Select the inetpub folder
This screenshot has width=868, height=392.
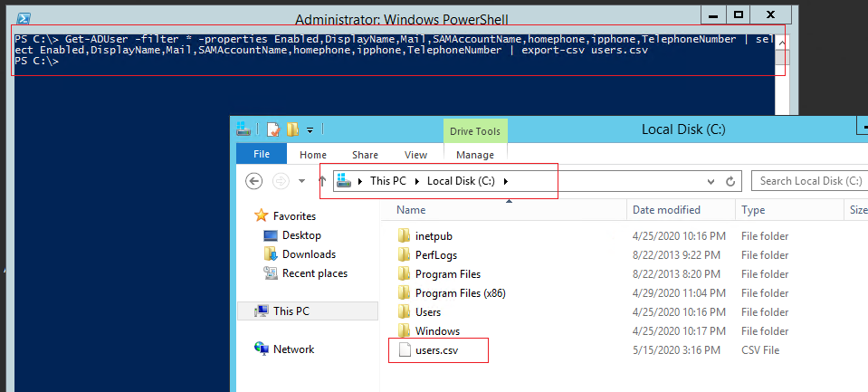[x=434, y=236]
